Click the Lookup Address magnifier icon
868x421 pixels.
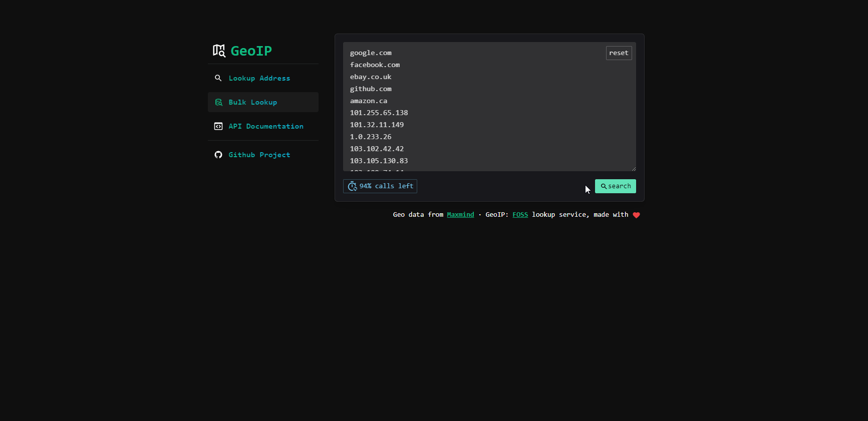click(x=218, y=78)
